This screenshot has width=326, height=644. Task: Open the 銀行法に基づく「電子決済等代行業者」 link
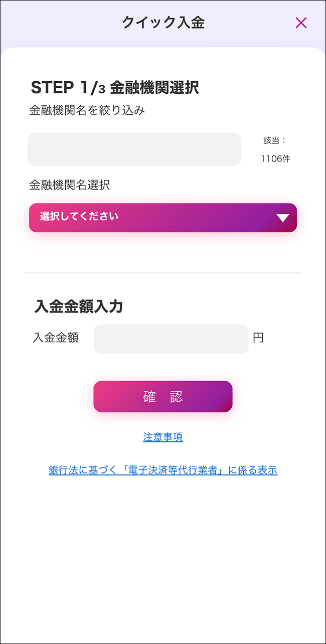pyautogui.click(x=163, y=470)
